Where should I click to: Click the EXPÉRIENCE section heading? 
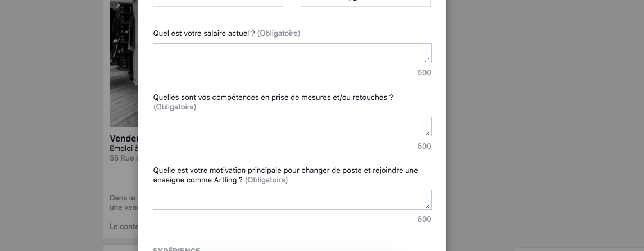[x=176, y=249]
